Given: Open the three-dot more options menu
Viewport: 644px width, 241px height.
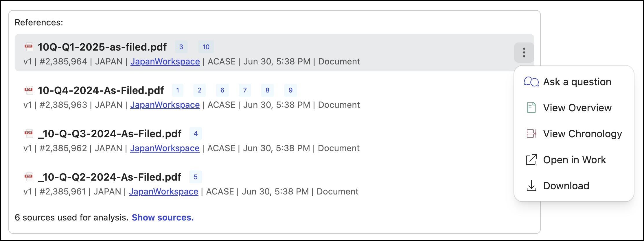Looking at the screenshot, I should click(x=524, y=53).
